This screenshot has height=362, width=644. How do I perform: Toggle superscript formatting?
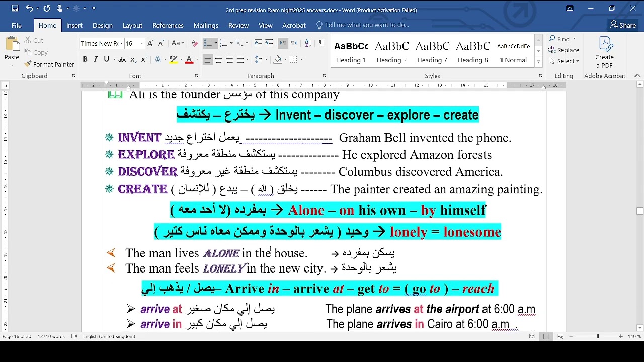click(x=144, y=59)
